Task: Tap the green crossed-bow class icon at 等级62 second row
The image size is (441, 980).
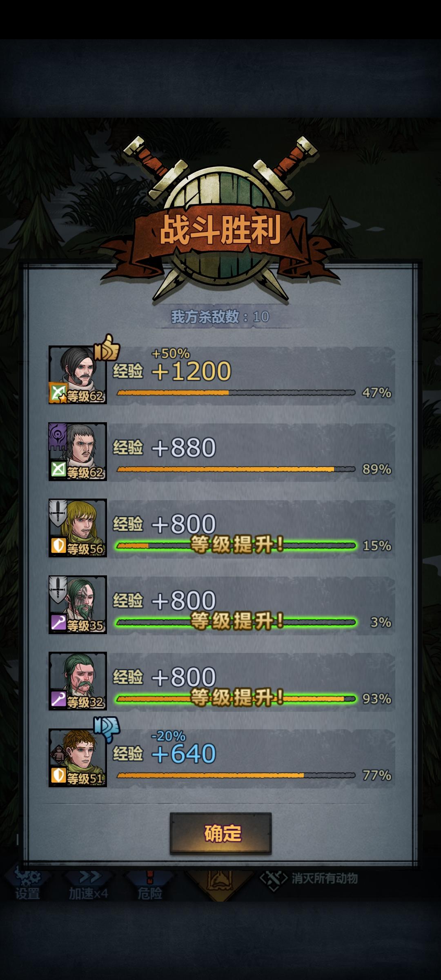Action: coord(58,469)
